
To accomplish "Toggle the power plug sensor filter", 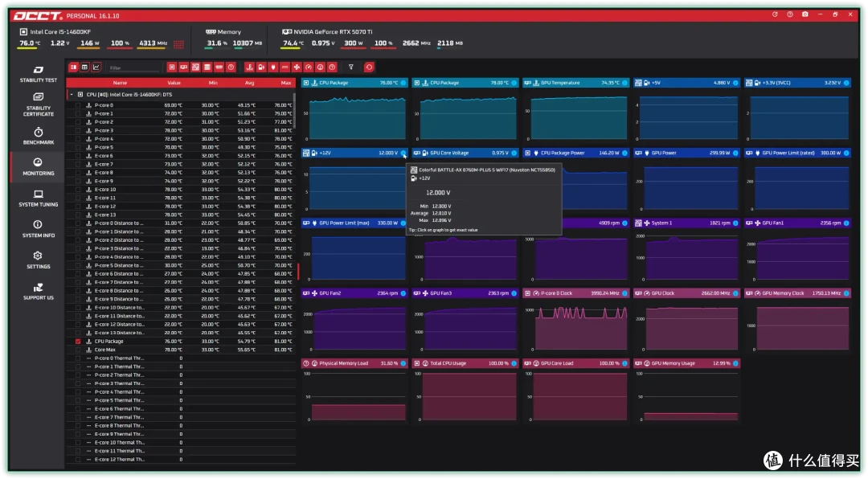I will (x=273, y=67).
